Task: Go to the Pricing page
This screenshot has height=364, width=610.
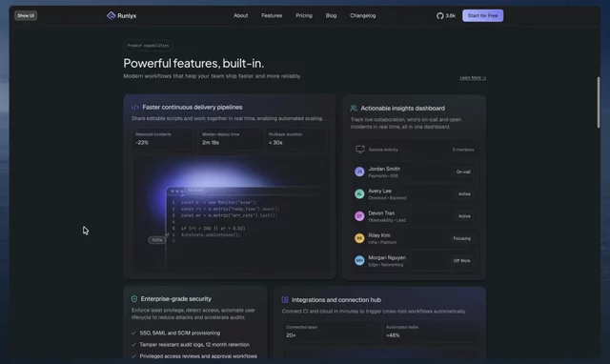Action: 304,16
